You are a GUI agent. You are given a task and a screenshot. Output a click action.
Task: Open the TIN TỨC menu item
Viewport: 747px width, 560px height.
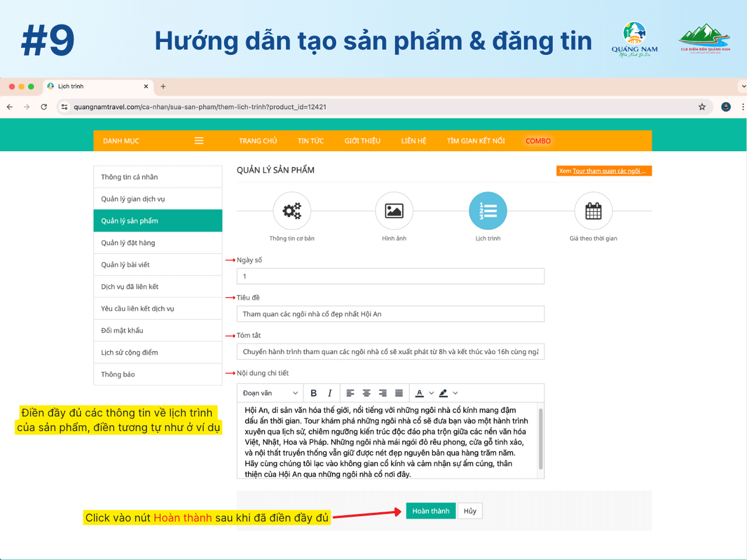pos(310,141)
